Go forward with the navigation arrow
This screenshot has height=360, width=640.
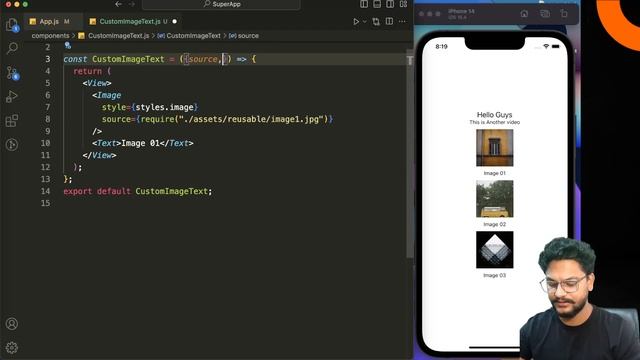[132, 4]
